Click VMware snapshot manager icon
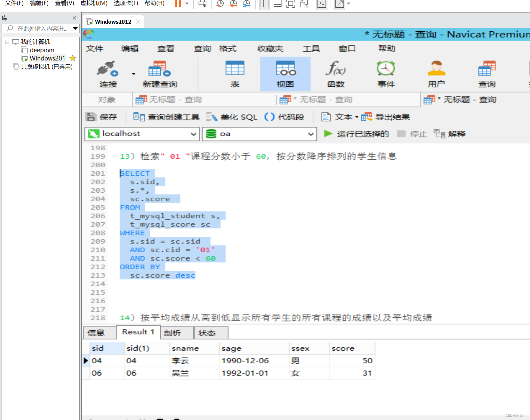 pyautogui.click(x=246, y=4)
